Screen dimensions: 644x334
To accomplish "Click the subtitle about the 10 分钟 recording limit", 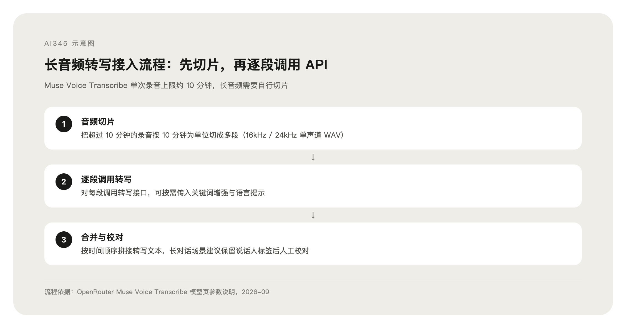I will pos(166,85).
